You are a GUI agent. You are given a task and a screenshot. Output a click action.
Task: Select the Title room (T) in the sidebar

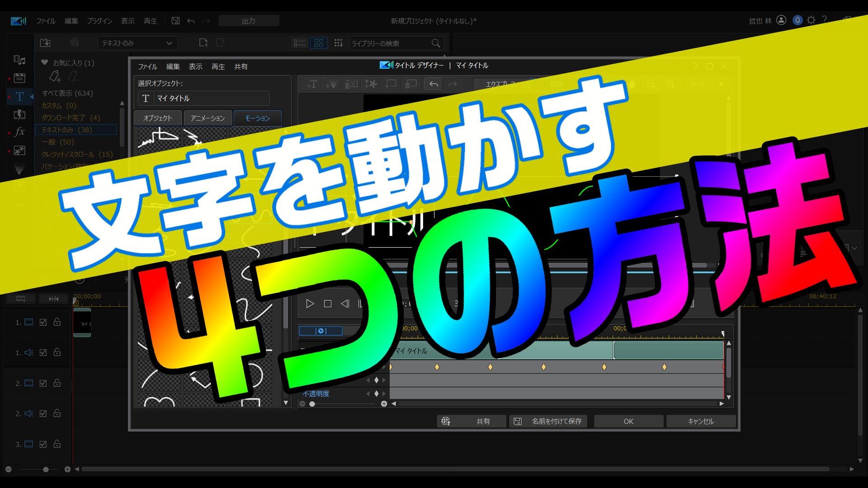[19, 96]
